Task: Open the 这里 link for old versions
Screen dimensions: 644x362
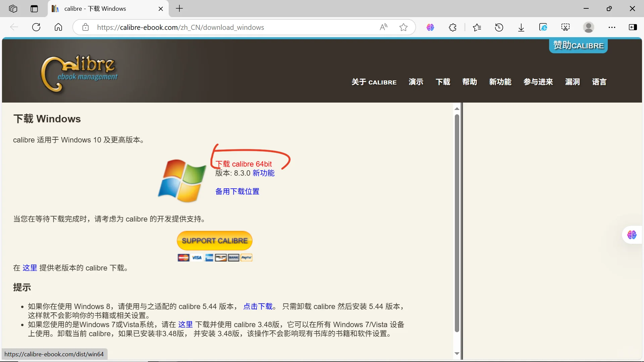Action: pyautogui.click(x=30, y=268)
